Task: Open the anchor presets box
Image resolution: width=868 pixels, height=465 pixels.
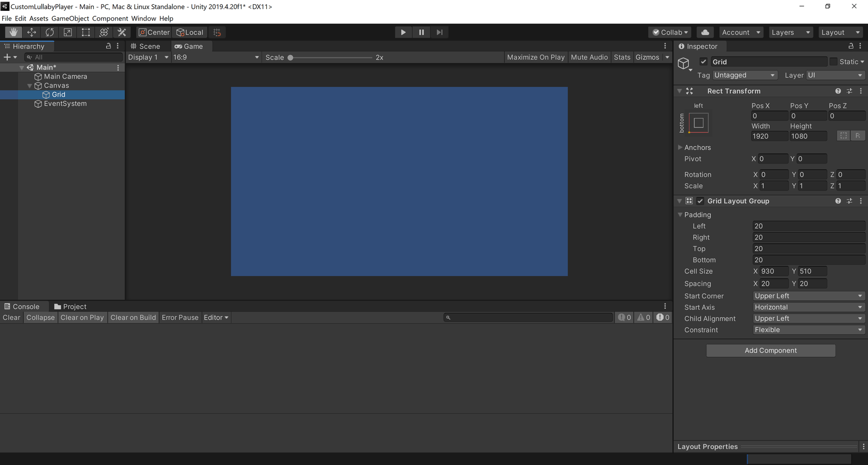Action: coord(699,123)
